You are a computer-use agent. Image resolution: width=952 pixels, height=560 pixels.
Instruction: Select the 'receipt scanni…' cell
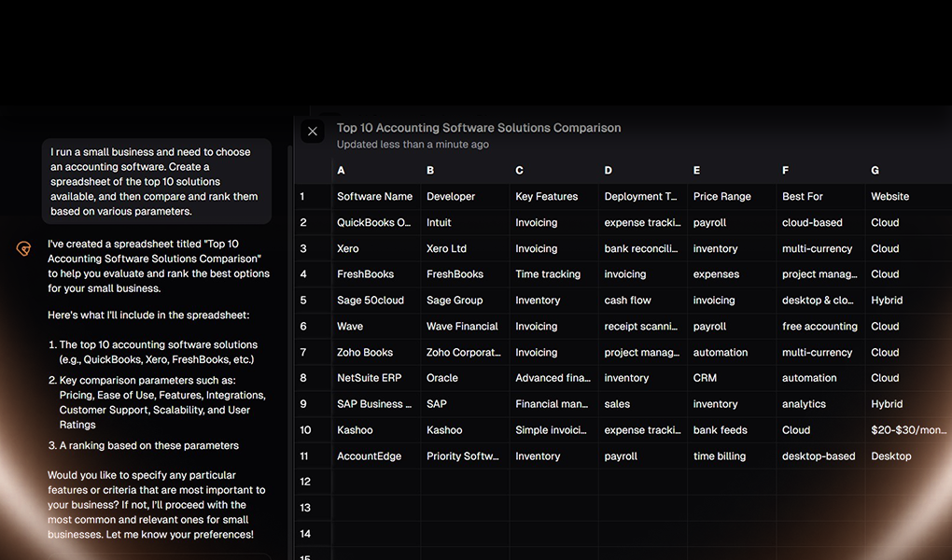pos(643,327)
